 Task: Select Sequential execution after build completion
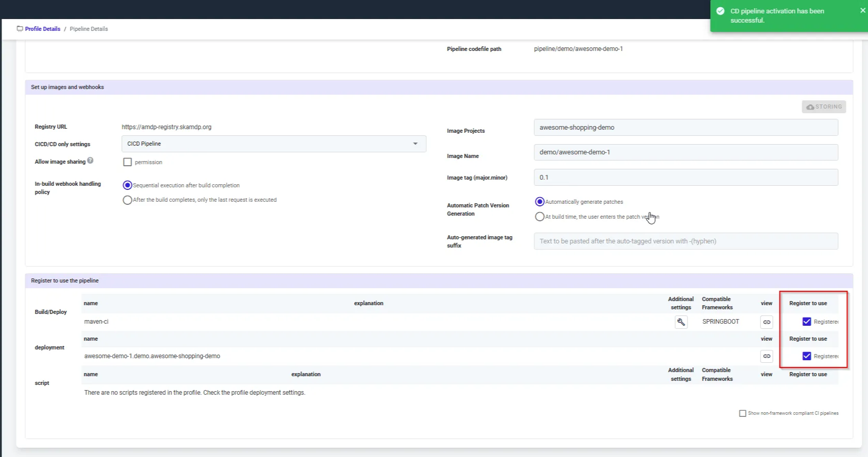pos(128,185)
